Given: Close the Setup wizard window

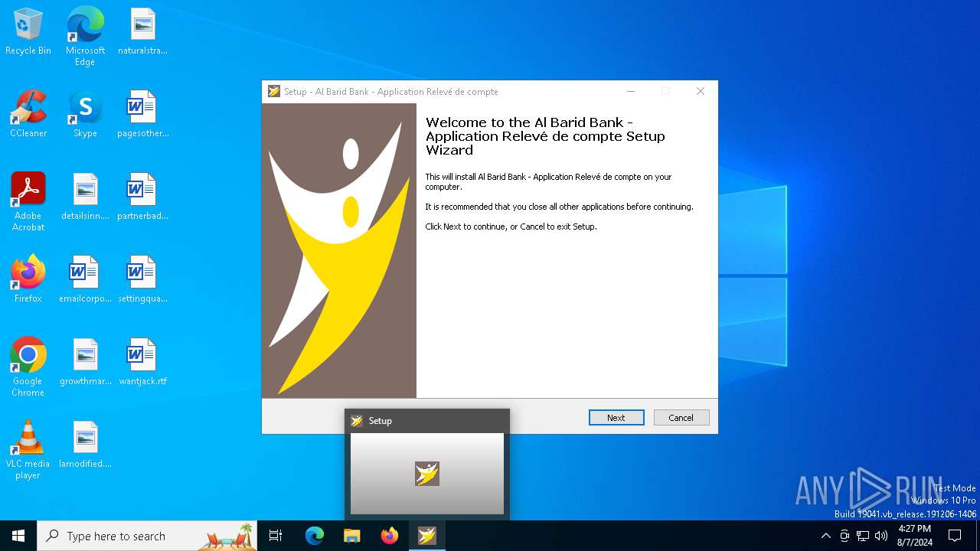Looking at the screenshot, I should click(x=700, y=91).
